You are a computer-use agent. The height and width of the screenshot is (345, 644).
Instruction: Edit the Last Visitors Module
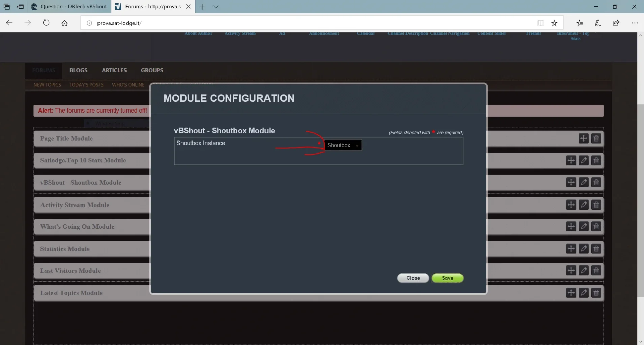pyautogui.click(x=583, y=270)
